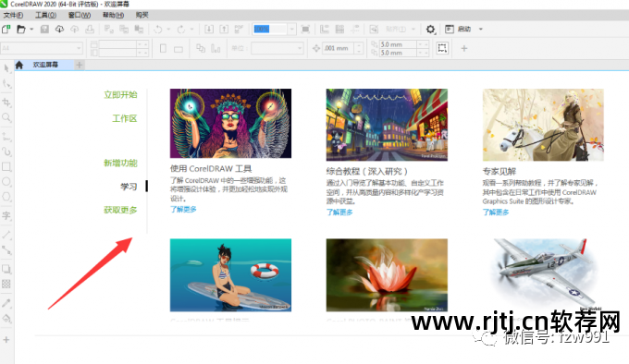Click the Import icon
Image resolution: width=629 pixels, height=364 pixels.
[209, 30]
